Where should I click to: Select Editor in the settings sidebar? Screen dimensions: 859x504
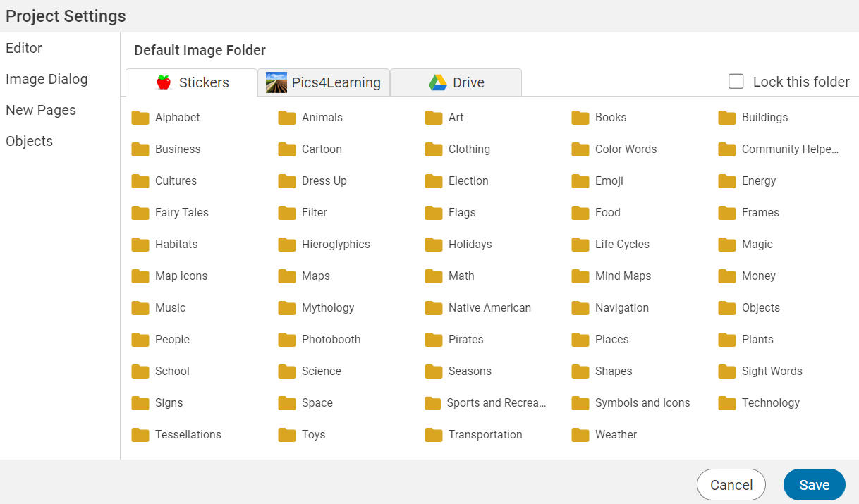(23, 48)
